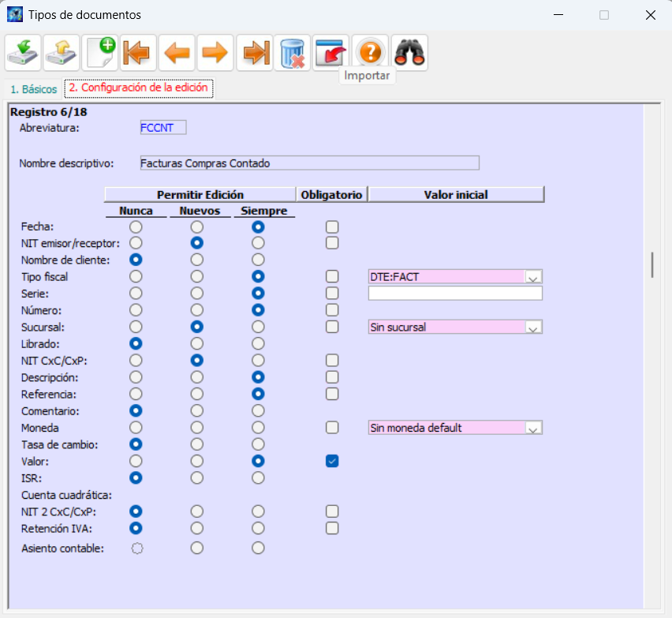Open the Sin moneda default dropdown

tap(534, 428)
